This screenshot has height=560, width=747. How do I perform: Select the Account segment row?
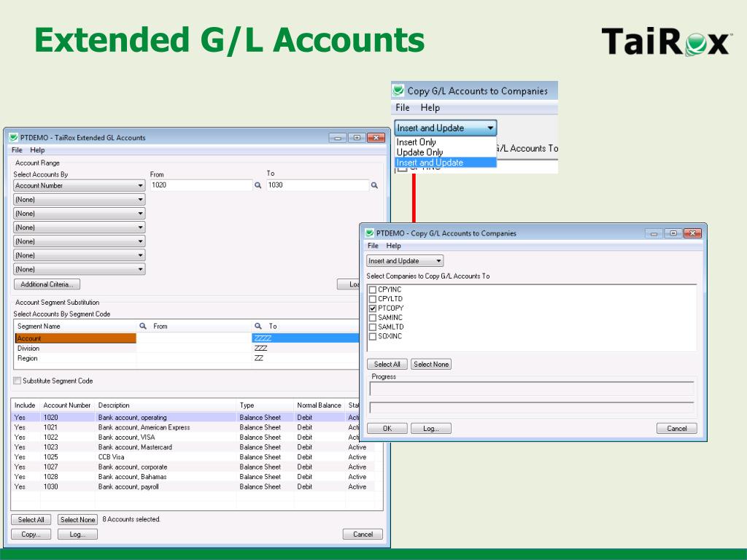tap(187, 338)
